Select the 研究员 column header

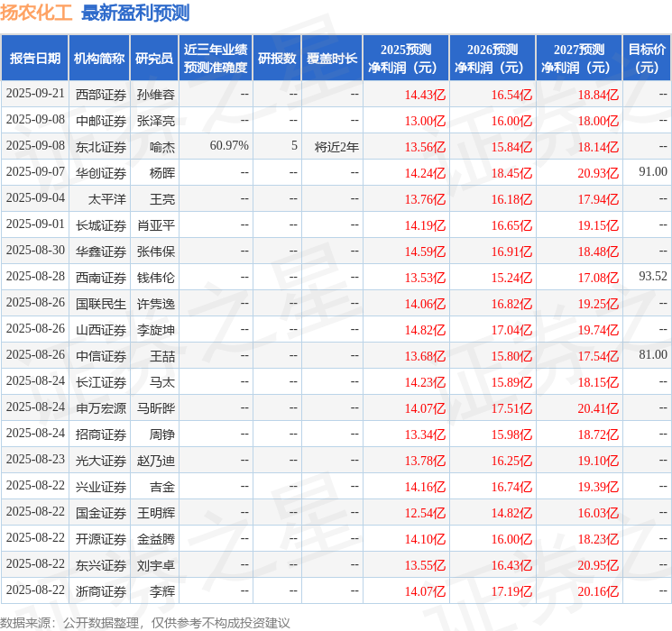click(x=154, y=59)
